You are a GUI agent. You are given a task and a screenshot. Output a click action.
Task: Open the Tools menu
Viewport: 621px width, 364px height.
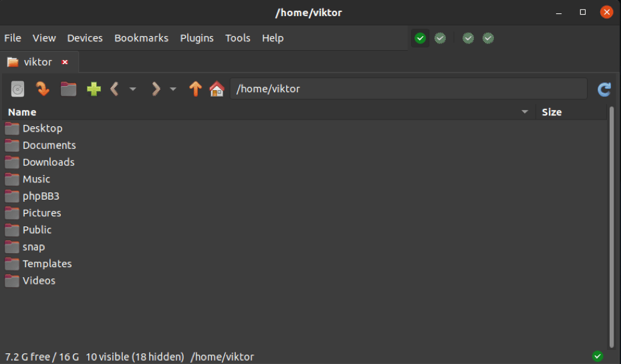point(237,38)
